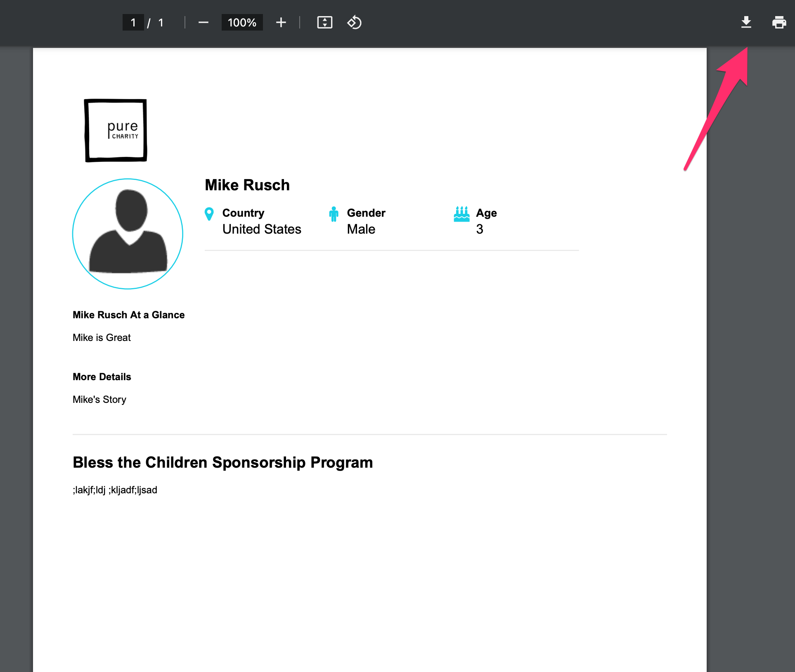Viewport: 795px width, 672px height.
Task: Click the profile avatar placeholder image
Action: 128,234
